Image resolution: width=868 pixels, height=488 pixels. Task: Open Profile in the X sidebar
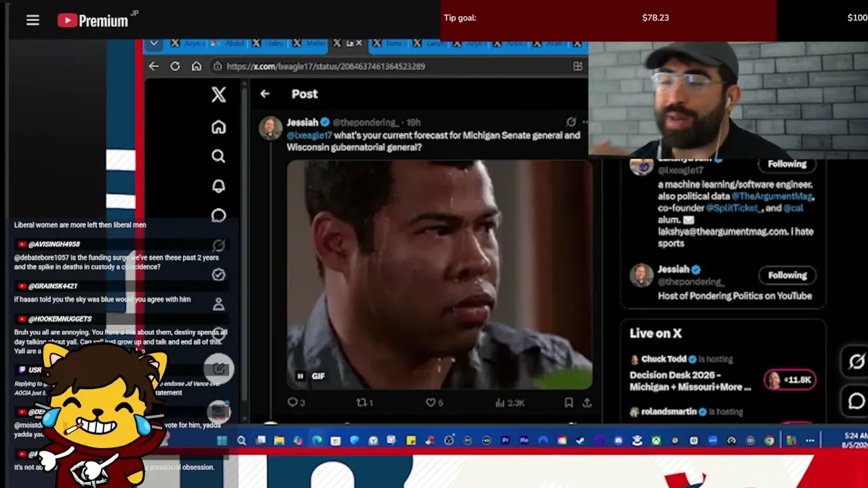pos(218,304)
